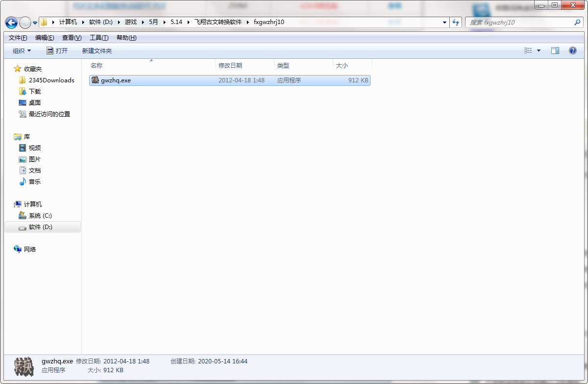Screen dimensions: 588x384
Task: Click the 2345Downloads folder icon
Action: [22, 80]
